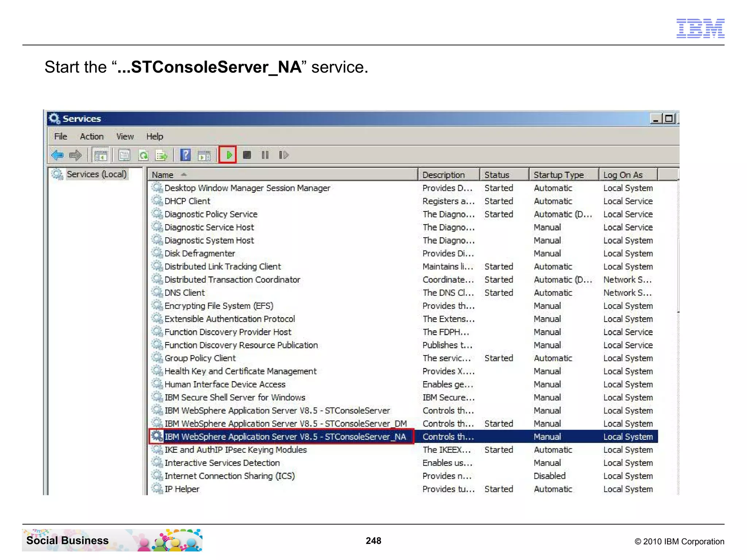The width and height of the screenshot is (747, 560).
Task: Sort by the Name column header
Action: (283, 175)
